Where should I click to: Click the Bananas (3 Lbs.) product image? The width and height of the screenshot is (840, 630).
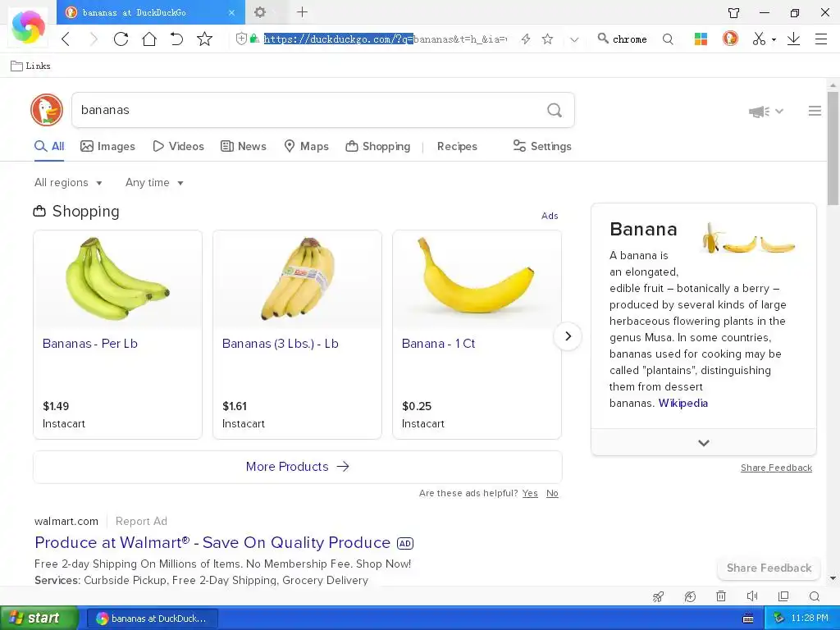pos(297,280)
